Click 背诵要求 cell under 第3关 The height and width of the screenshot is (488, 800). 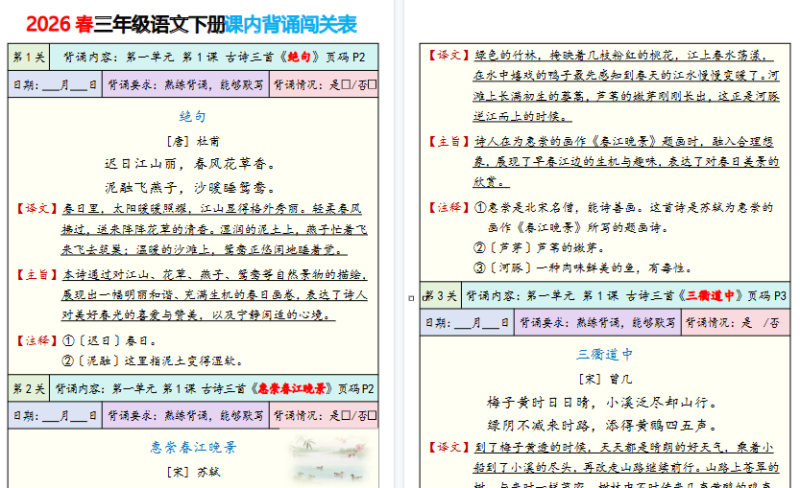597,323
